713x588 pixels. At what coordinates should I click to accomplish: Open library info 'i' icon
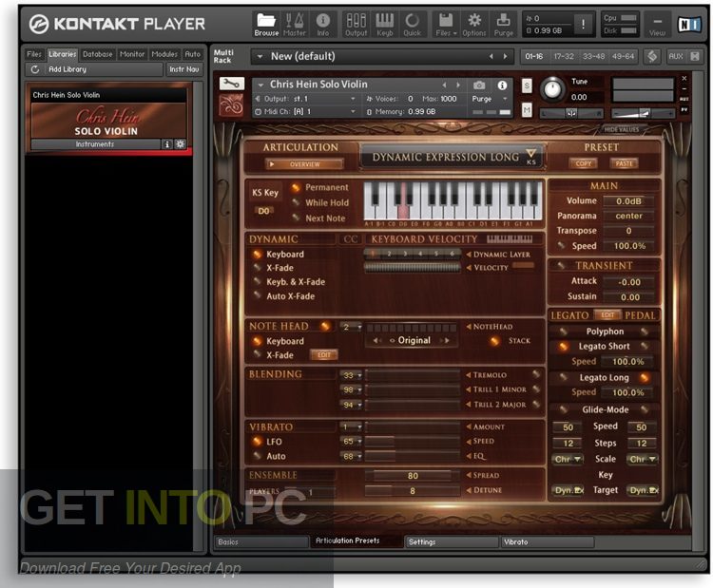[x=167, y=144]
